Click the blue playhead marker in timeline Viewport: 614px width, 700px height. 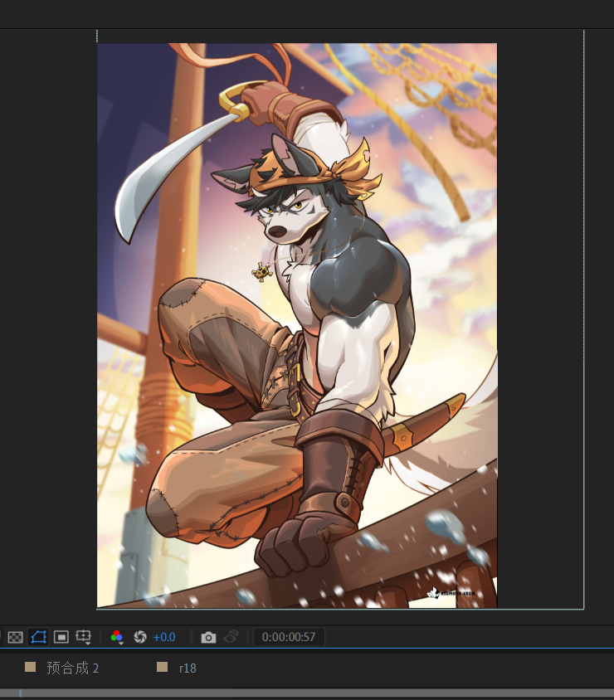click(20, 693)
